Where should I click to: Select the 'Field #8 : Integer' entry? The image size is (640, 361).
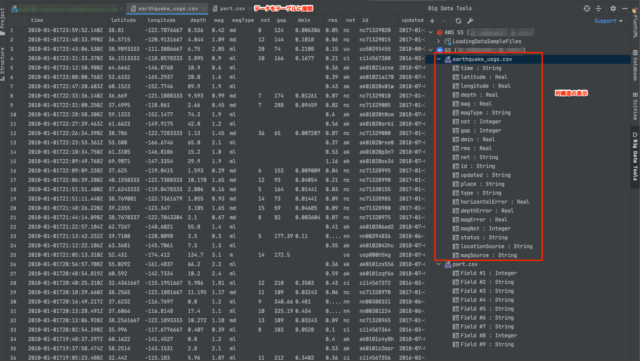tap(489, 335)
